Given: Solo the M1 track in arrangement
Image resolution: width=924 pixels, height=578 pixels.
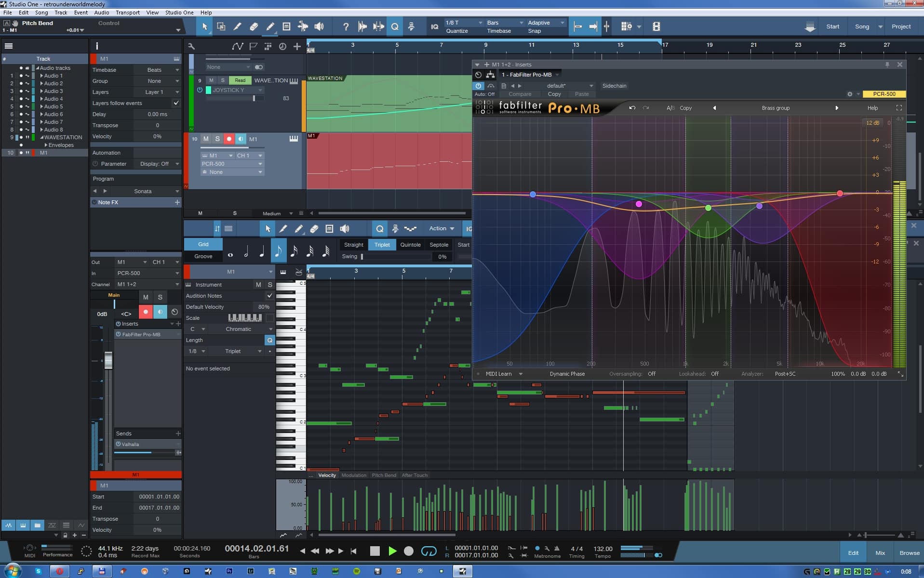Looking at the screenshot, I should pos(217,139).
